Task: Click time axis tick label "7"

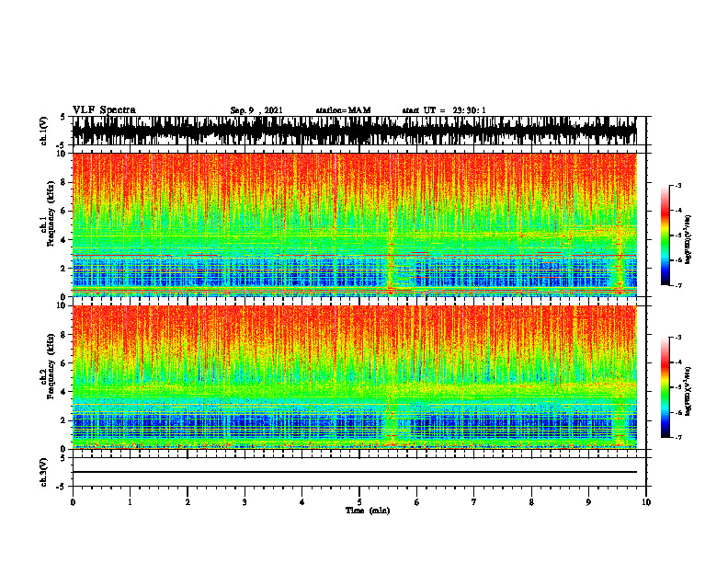Action: tap(474, 502)
